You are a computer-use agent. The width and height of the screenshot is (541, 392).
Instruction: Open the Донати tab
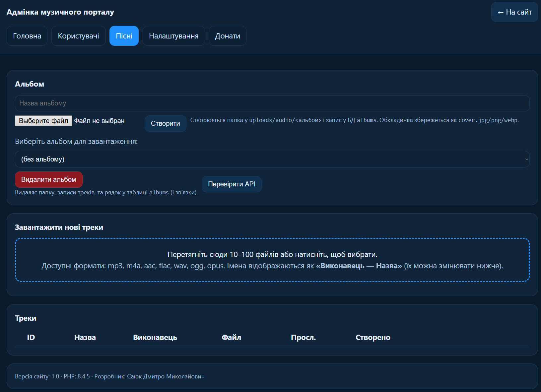point(228,36)
